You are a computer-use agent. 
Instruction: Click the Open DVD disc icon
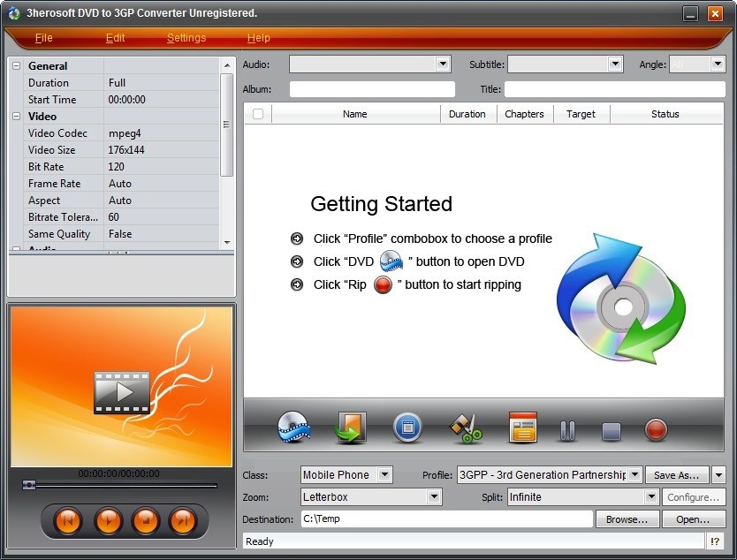[x=294, y=428]
